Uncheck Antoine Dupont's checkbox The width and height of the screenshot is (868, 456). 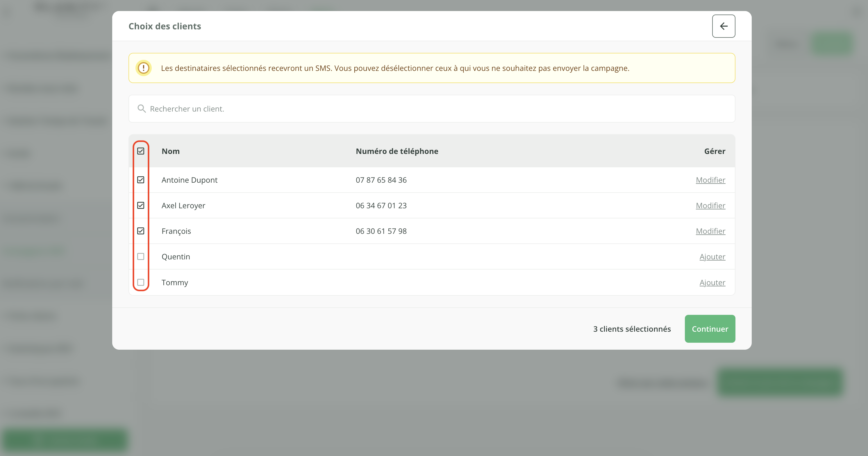pyautogui.click(x=141, y=180)
